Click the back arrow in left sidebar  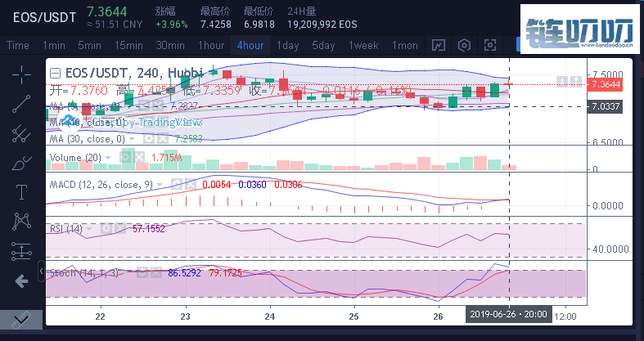[x=21, y=281]
